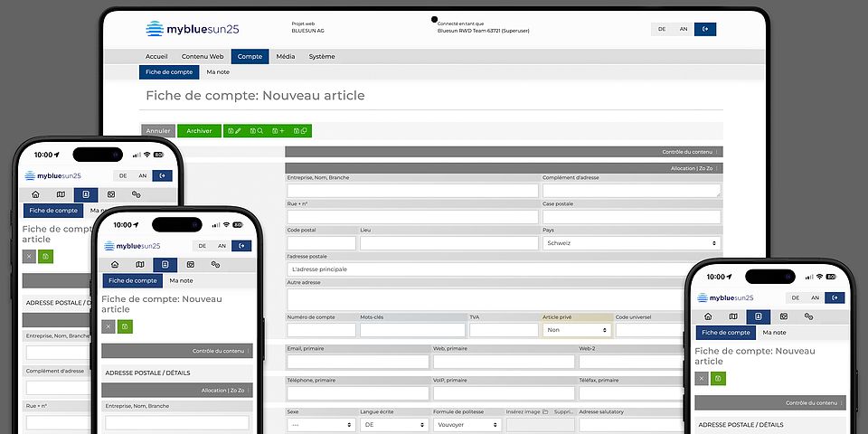
Task: Tap the DE language button on the right phone
Action: click(x=796, y=297)
